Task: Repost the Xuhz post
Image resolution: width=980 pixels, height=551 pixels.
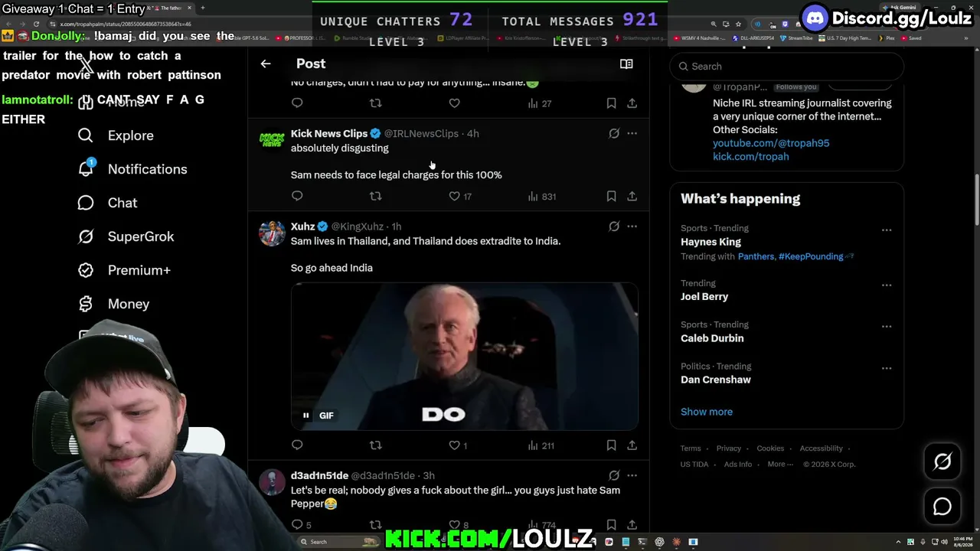Action: click(375, 445)
